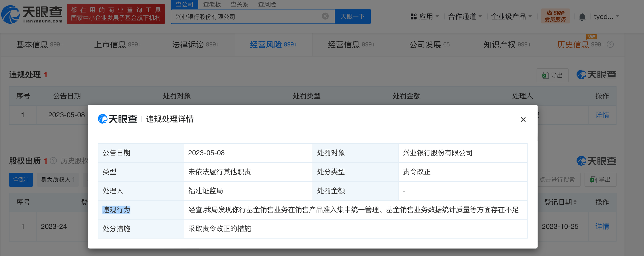Viewport: 644px width, 256px height.
Task: Click the 天眼一下 search button
Action: tap(352, 16)
